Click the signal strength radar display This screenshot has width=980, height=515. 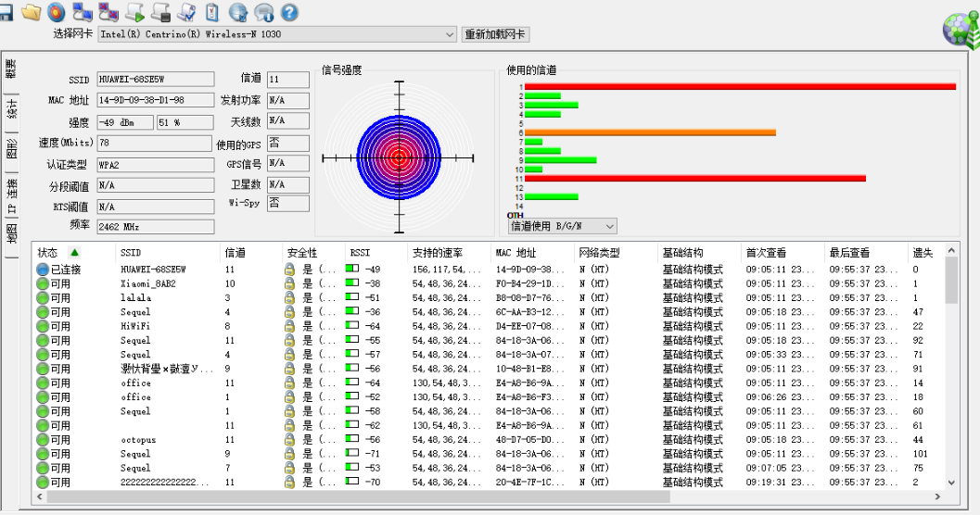pyautogui.click(x=400, y=157)
